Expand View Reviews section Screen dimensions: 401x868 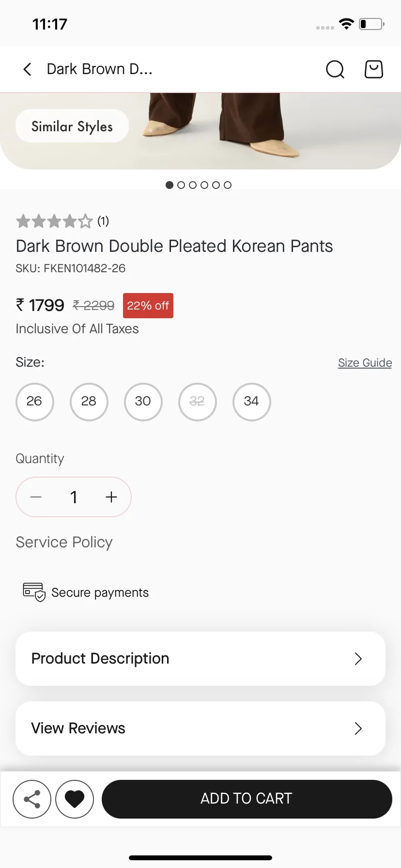tap(200, 728)
